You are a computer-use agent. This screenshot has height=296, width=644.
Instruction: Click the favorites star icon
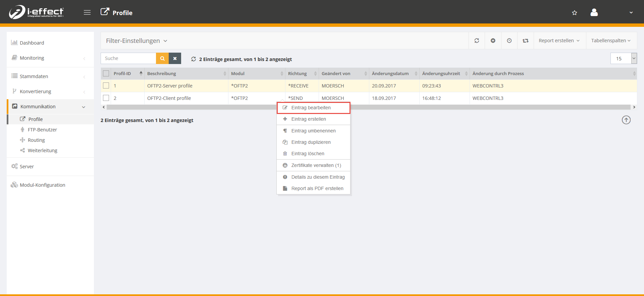coord(575,13)
